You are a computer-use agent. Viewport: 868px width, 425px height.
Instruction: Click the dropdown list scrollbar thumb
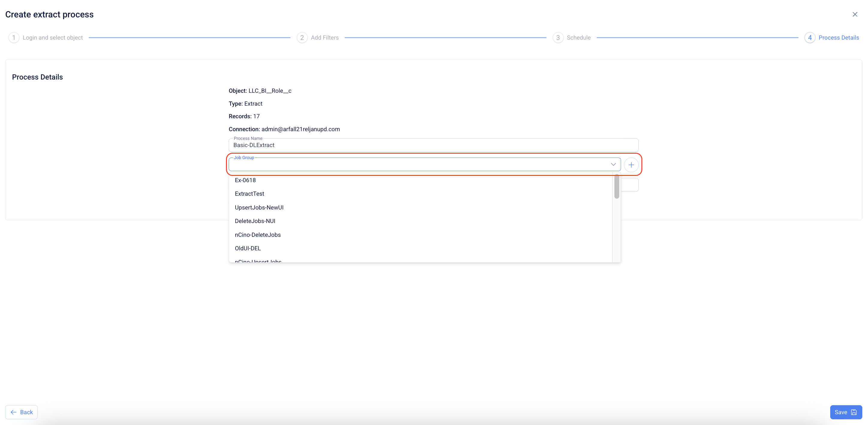point(616,186)
